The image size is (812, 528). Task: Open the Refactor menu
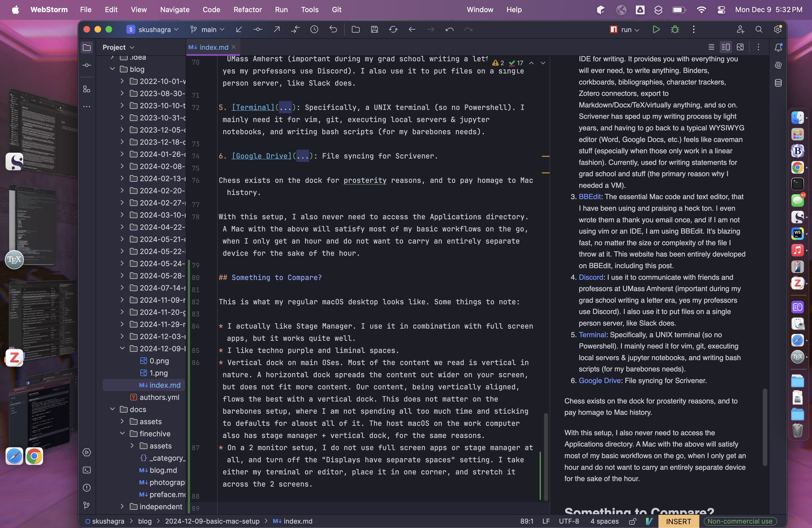coord(247,10)
